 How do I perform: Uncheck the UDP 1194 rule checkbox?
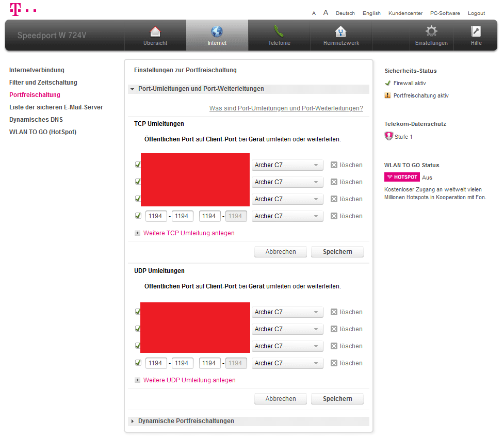click(138, 363)
